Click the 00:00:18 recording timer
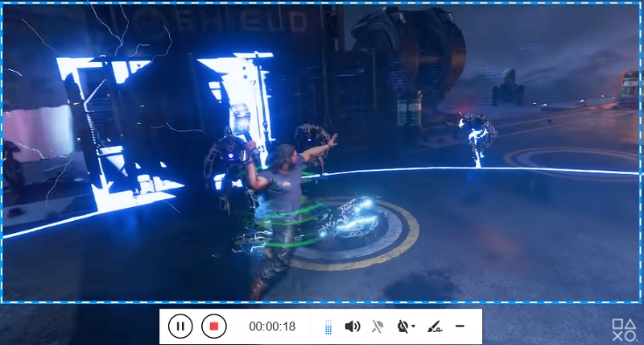 [x=272, y=326]
